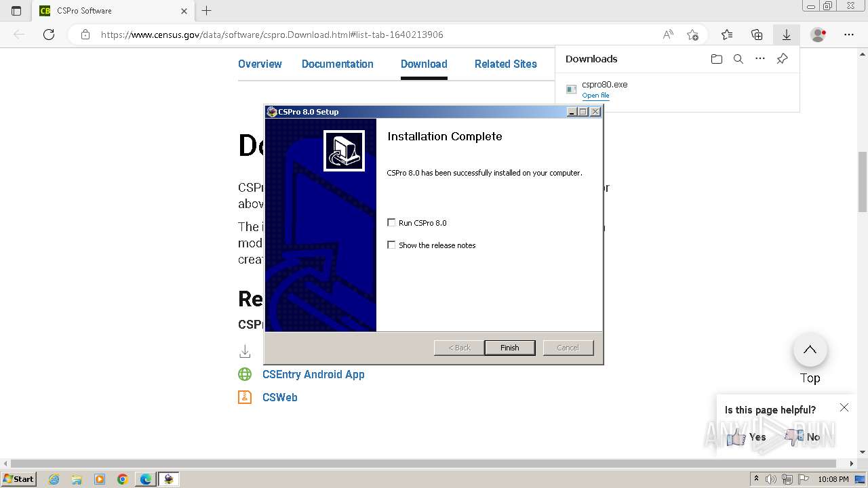
Task: Open file link for cspro80.exe
Action: point(595,96)
